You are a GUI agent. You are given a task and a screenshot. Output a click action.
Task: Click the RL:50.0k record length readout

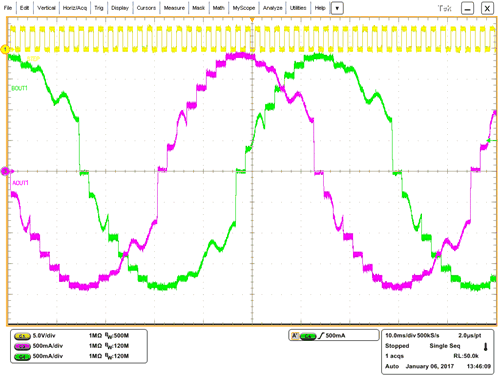click(x=466, y=356)
